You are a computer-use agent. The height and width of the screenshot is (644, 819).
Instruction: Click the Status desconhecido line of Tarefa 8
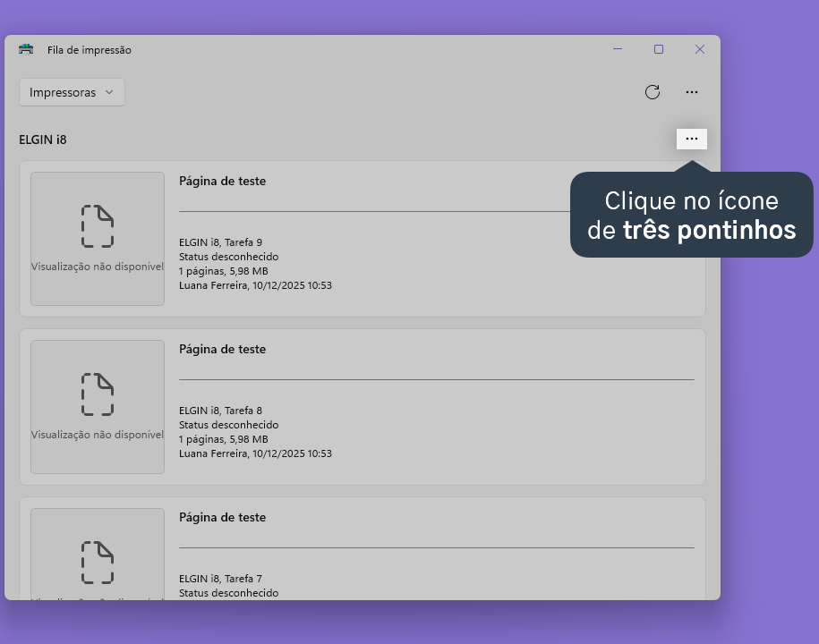pyautogui.click(x=229, y=425)
